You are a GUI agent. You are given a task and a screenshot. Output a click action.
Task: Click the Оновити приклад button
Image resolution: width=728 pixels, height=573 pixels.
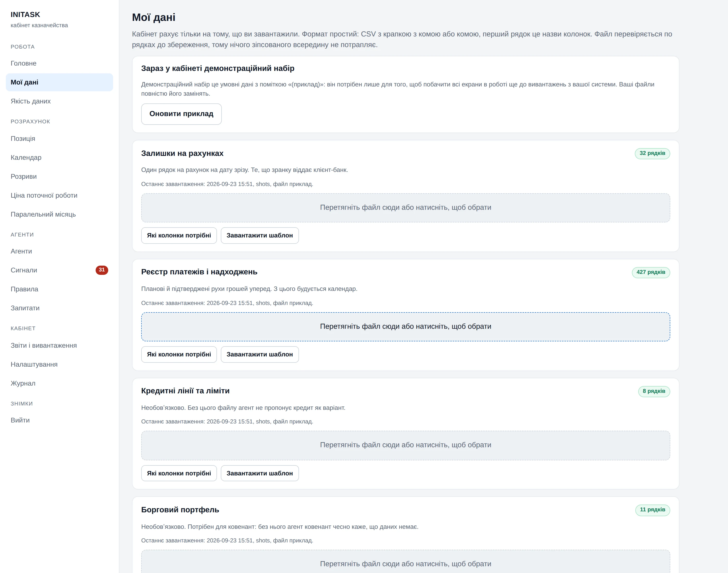coord(182,114)
